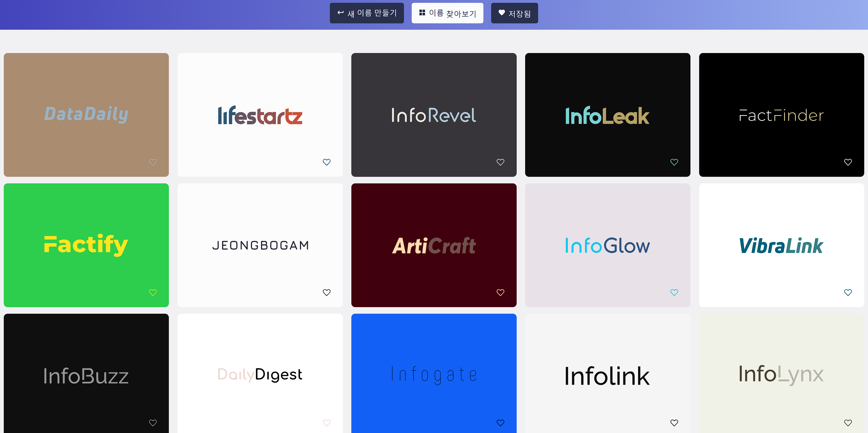Screen dimensions: 868x433
Task: Favorite DailyDigest with pink heart
Action: [x=327, y=423]
